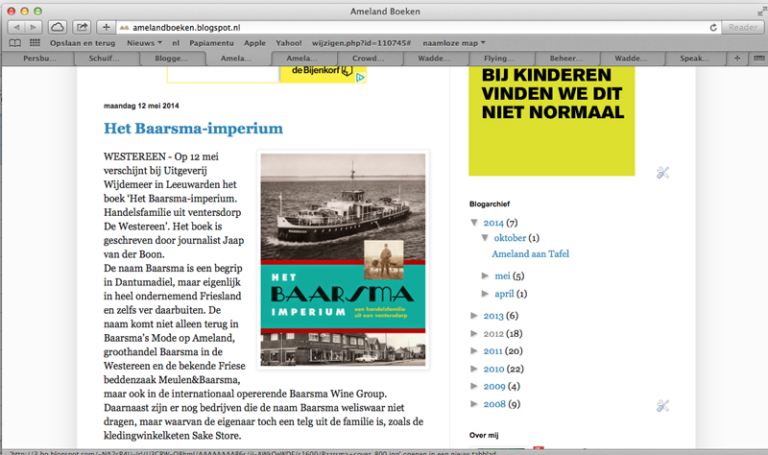Open a new tab with the plus button
Image resolution: width=768 pixels, height=455 pixels.
(x=737, y=58)
